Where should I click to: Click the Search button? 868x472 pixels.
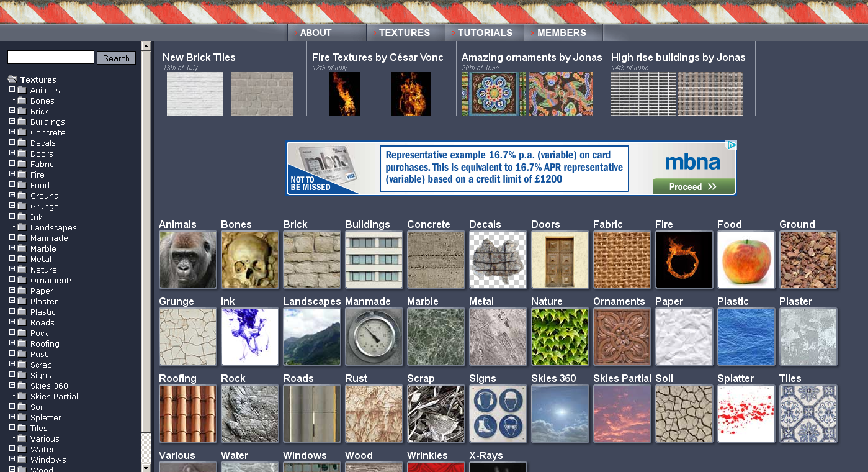click(x=116, y=57)
